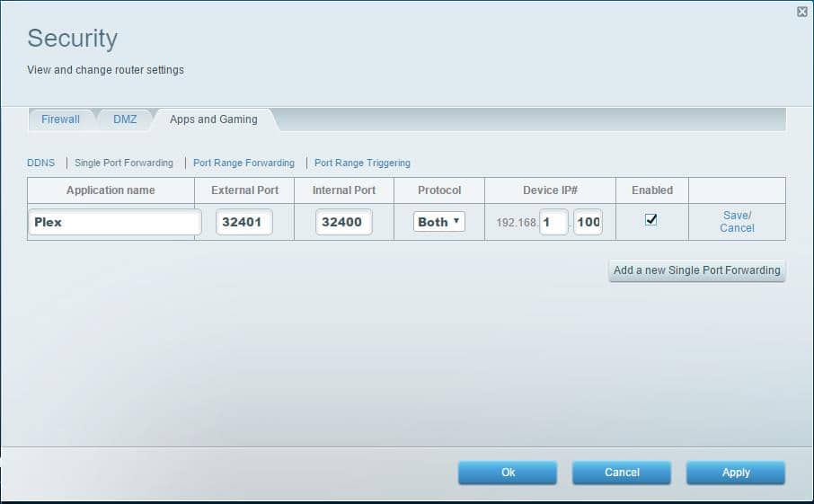Viewport: 814px width, 504px height.
Task: Open the DMZ tab
Action: coord(125,119)
